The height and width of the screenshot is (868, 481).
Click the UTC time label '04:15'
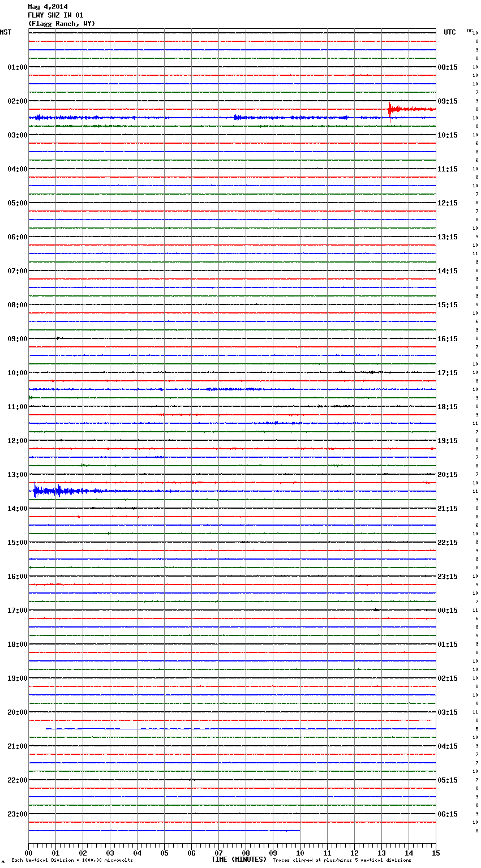(x=448, y=746)
